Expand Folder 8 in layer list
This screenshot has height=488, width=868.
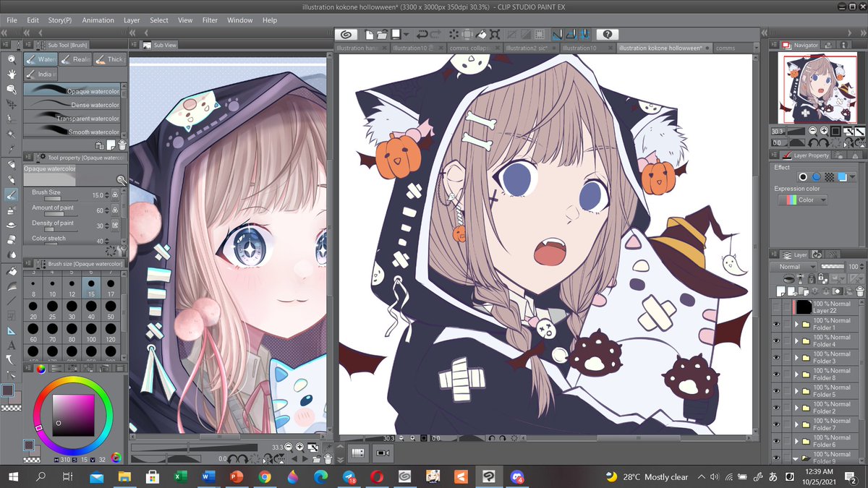(x=797, y=374)
